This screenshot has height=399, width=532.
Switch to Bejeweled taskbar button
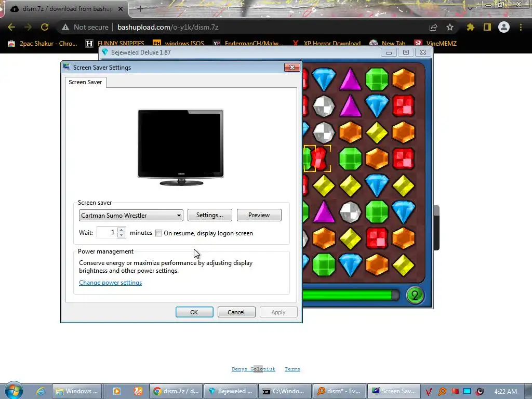pos(230,391)
